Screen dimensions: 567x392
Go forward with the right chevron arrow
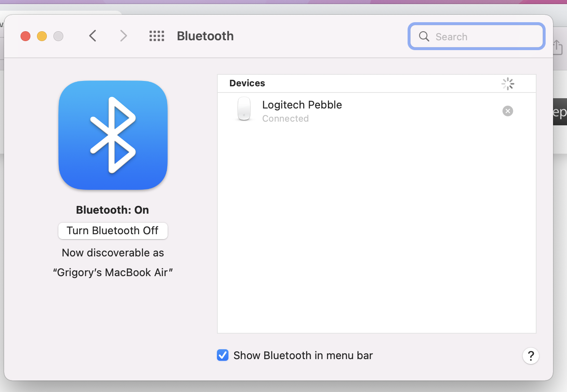[x=123, y=36]
